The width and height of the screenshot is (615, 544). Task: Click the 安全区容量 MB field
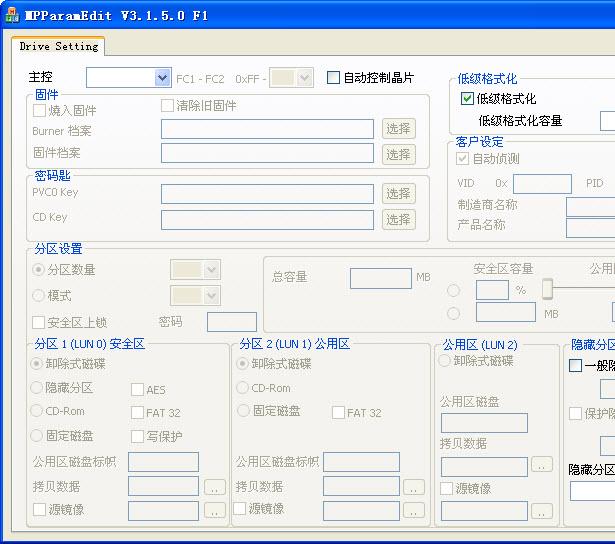[506, 312]
